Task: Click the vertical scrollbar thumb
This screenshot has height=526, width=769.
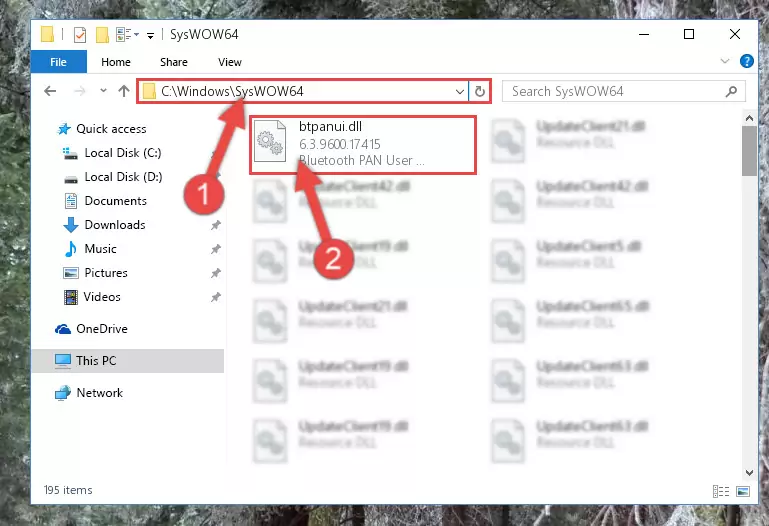Action: (x=749, y=150)
